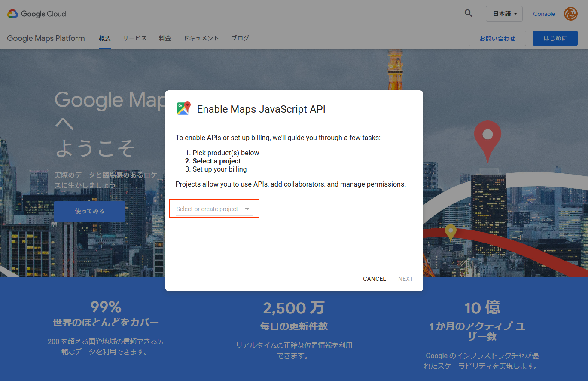Screen dimensions: 588x381
Task: Click the 10 億 statistic heading
Action: pyautogui.click(x=482, y=307)
